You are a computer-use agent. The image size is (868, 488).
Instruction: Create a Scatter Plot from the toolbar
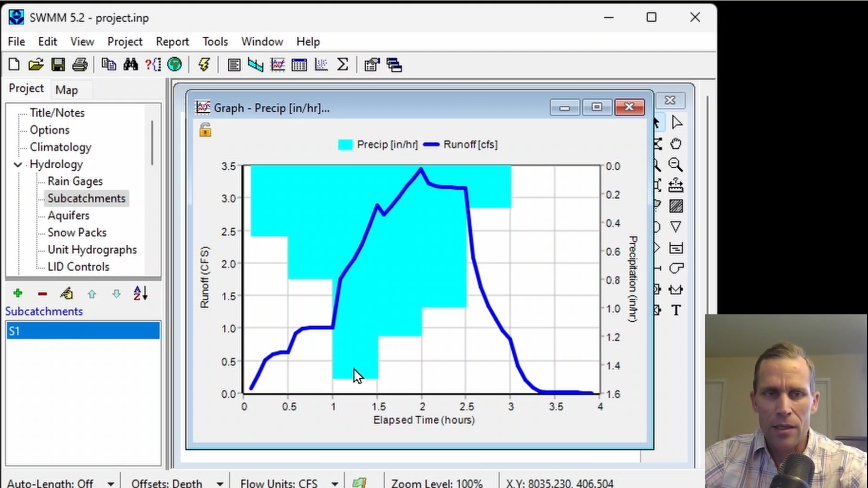coord(321,65)
